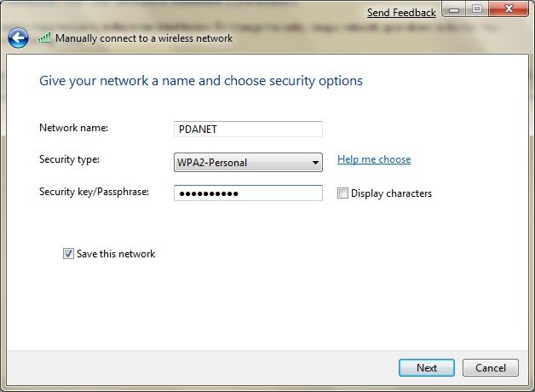Expand the Security type dropdown arrow

(x=315, y=162)
